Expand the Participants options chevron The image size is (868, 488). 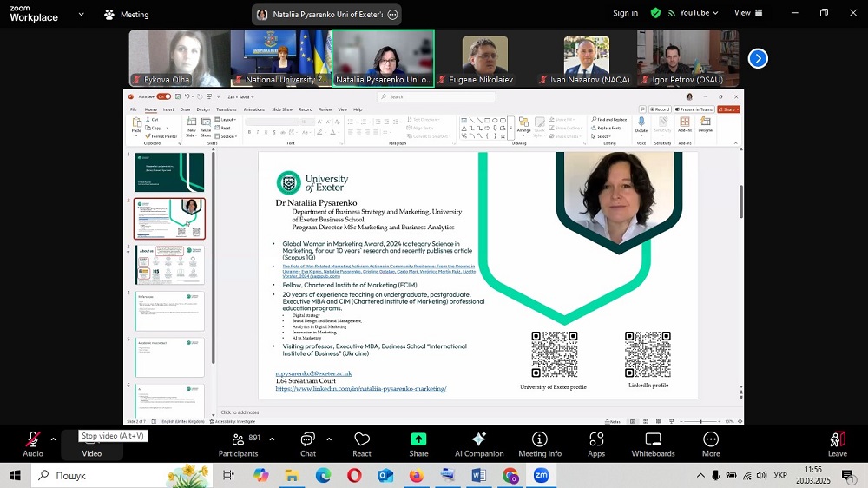[x=272, y=439]
